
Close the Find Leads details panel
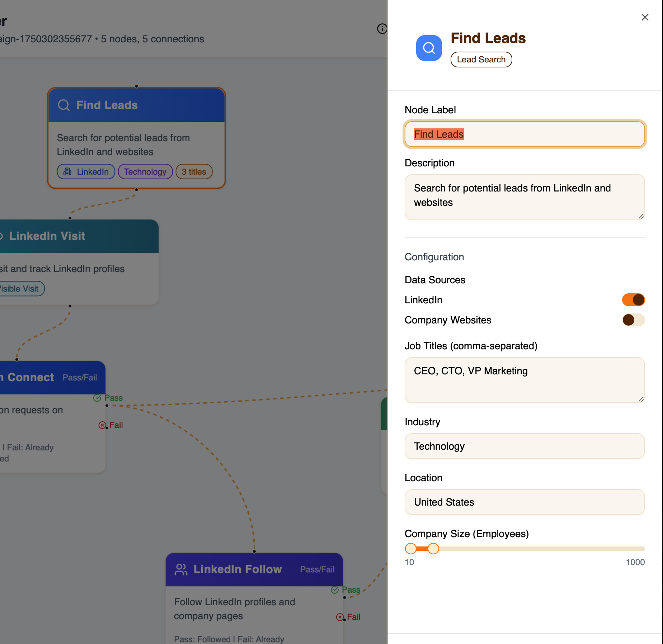click(x=645, y=17)
